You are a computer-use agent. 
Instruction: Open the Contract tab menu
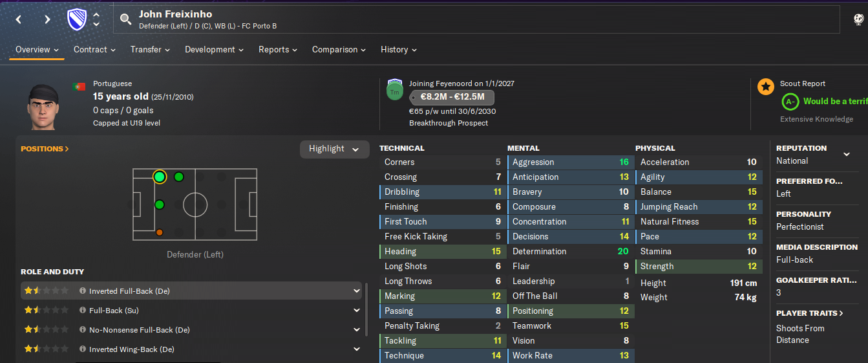click(94, 50)
